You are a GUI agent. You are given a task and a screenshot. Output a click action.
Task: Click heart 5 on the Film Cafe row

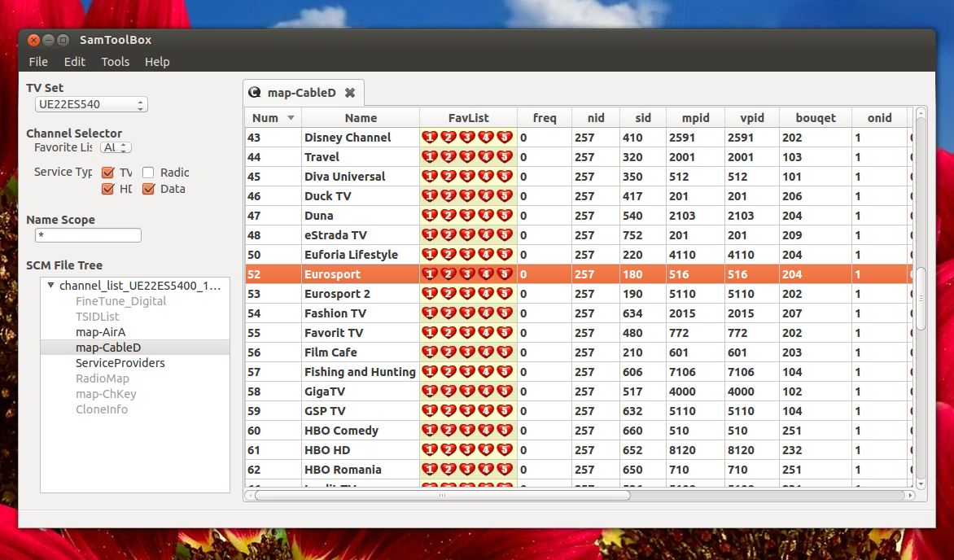(504, 352)
